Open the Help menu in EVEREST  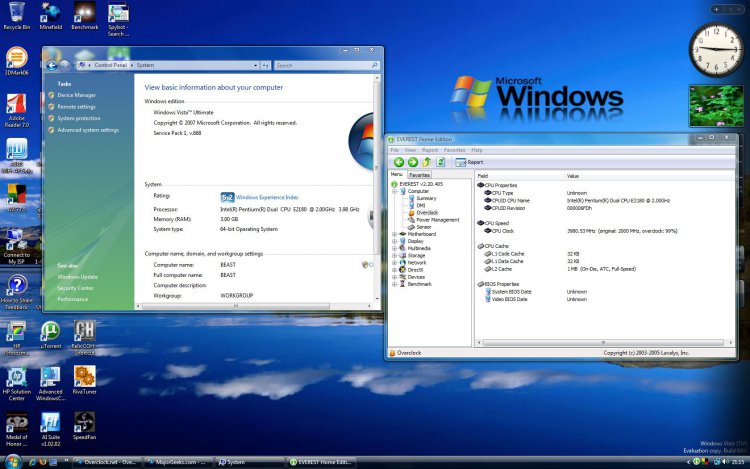477,150
